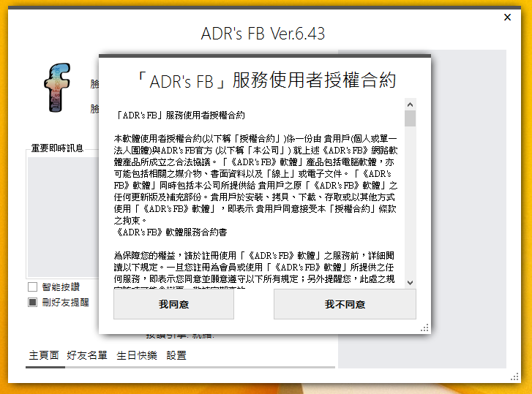This screenshot has height=394, width=532.
Task: Switch to the 主頁面 tab
Action: point(44,355)
